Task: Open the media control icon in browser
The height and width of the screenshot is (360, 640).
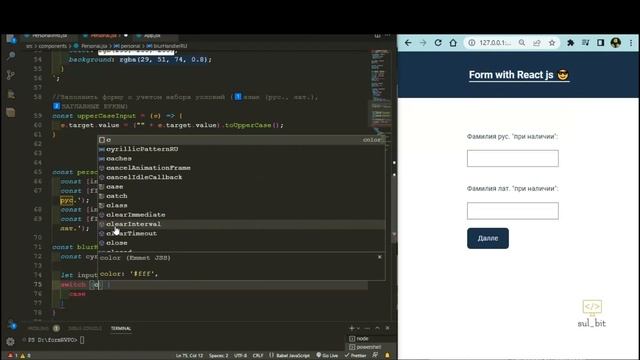Action: (x=585, y=42)
